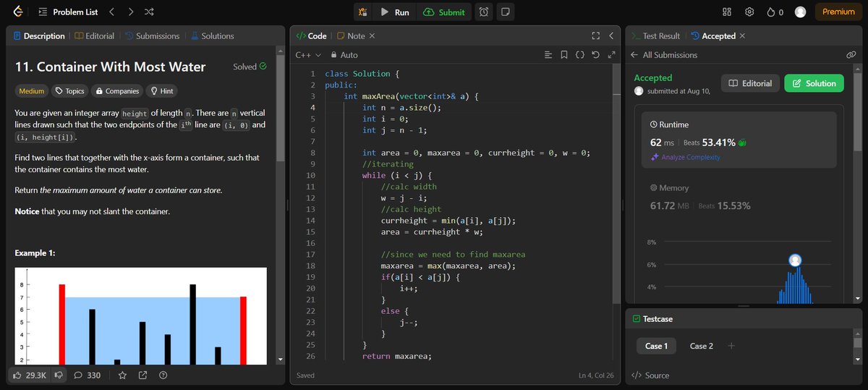Close the Note tab
This screenshot has height=390, width=868.
tap(372, 35)
